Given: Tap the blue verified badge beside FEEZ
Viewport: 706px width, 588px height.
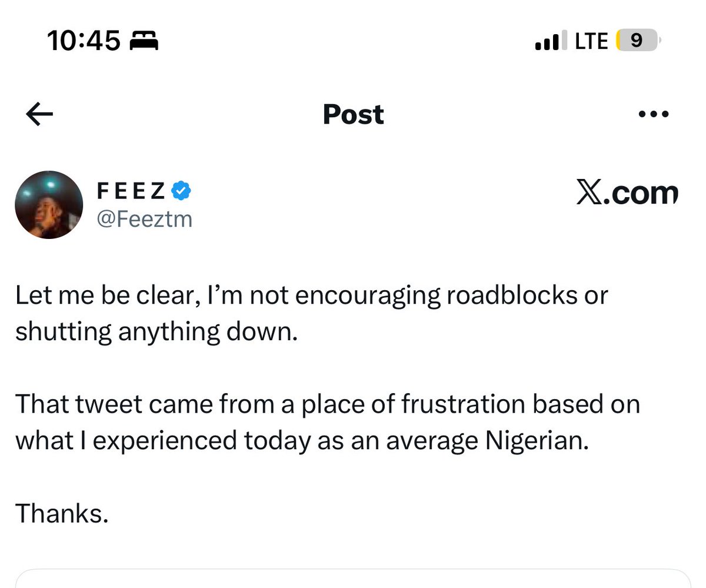Looking at the screenshot, I should pyautogui.click(x=180, y=190).
